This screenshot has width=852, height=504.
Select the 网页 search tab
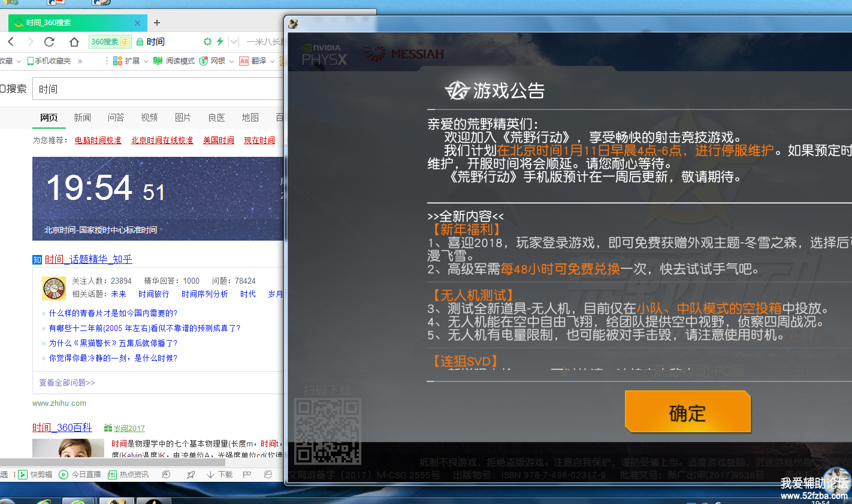[49, 117]
